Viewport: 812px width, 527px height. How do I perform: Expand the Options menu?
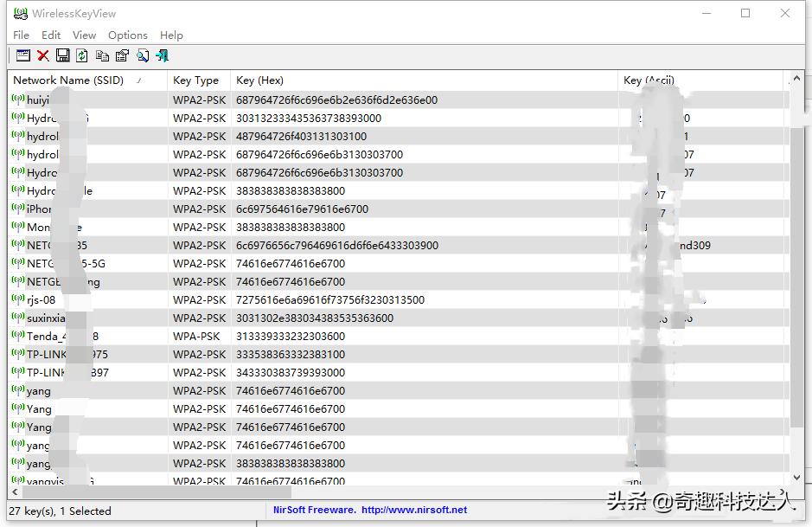click(x=127, y=35)
